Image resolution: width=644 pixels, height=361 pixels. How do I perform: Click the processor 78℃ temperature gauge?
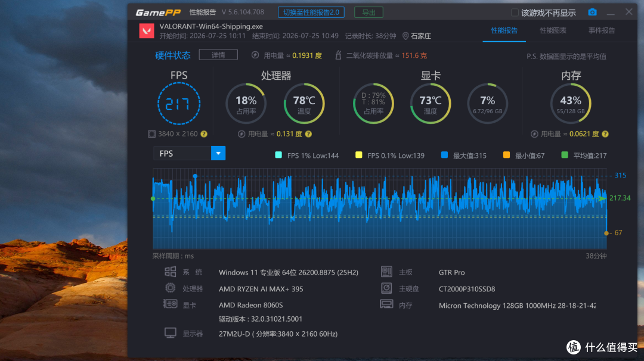tap(304, 104)
